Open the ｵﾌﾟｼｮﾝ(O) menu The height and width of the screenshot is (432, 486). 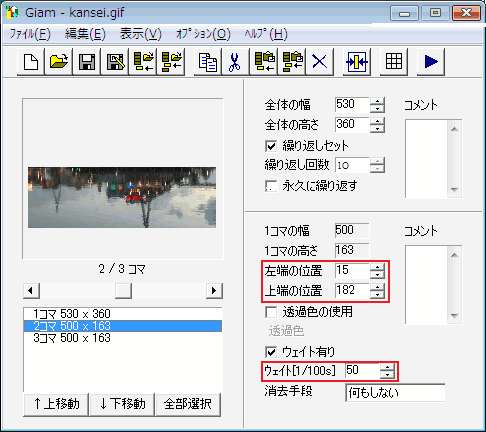pos(203,34)
